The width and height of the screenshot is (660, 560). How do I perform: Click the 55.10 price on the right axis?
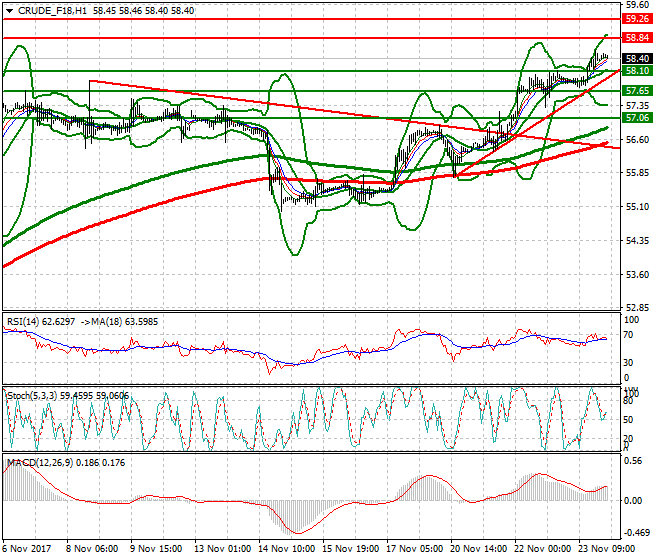pyautogui.click(x=635, y=206)
